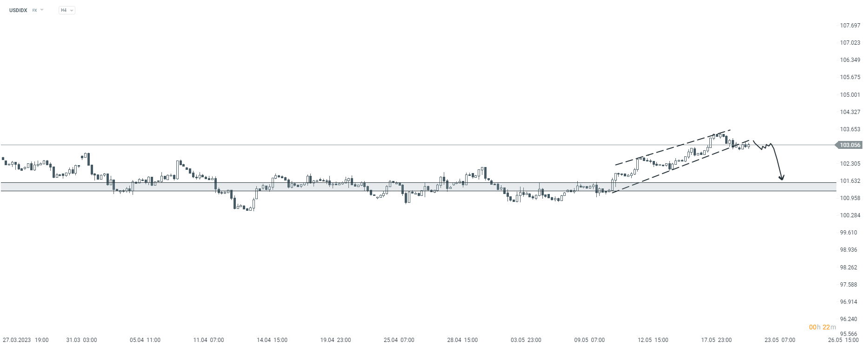Click the 17.05 23:00 time label
The image size is (868, 348).
[x=716, y=340]
